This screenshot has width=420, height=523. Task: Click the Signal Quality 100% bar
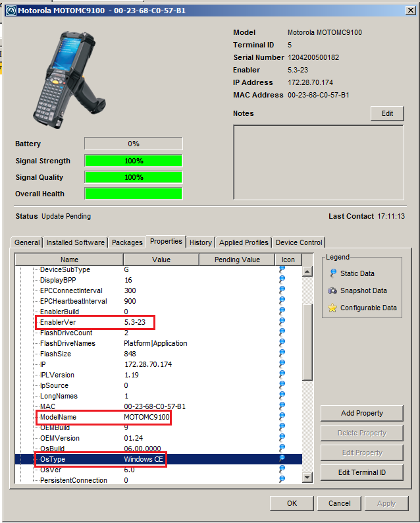(x=134, y=177)
